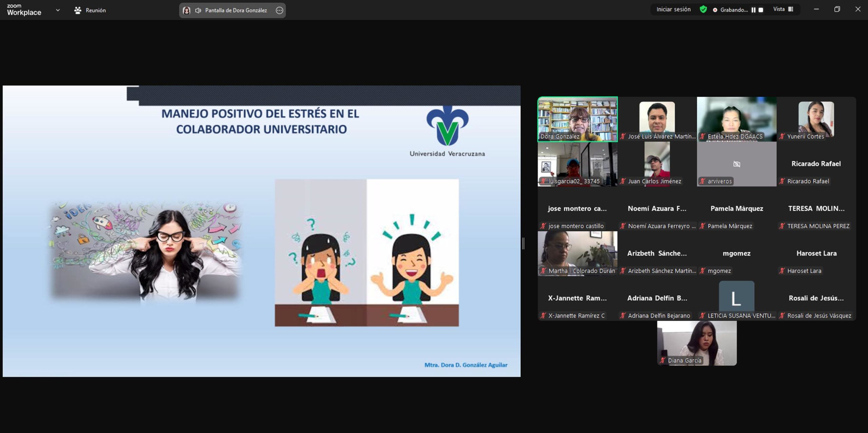Click Iniciar sesión

673,10
